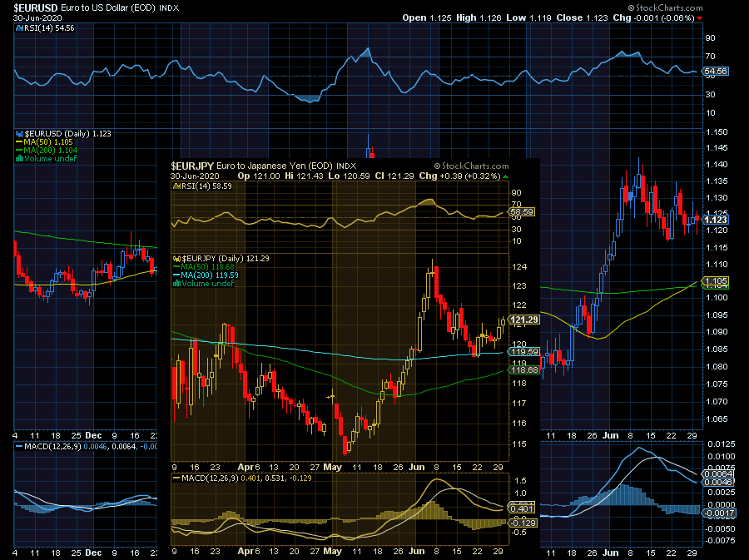Image resolution: width=749 pixels, height=560 pixels.
Task: Click the $EURJPY candlestick legend icon
Action: (x=176, y=258)
